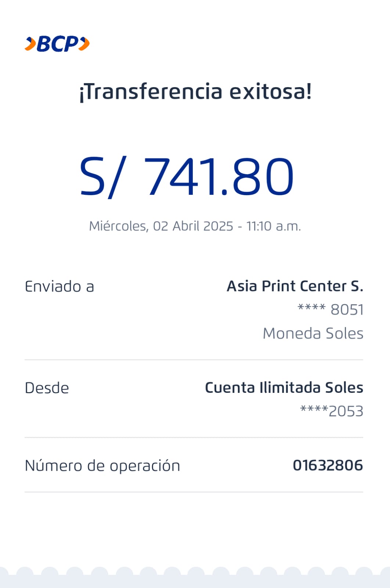This screenshot has height=588, width=390.
Task: Open recipient Asia Print Center S.
Action: click(295, 286)
